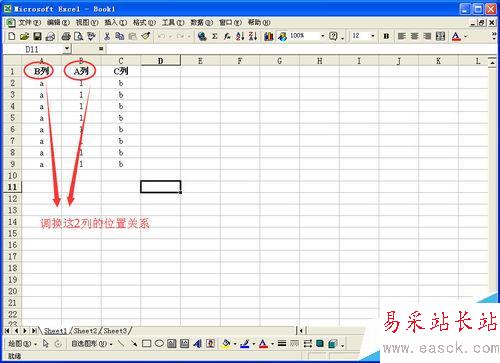Sort descending Z to A
The image size is (500, 363).
point(253,36)
